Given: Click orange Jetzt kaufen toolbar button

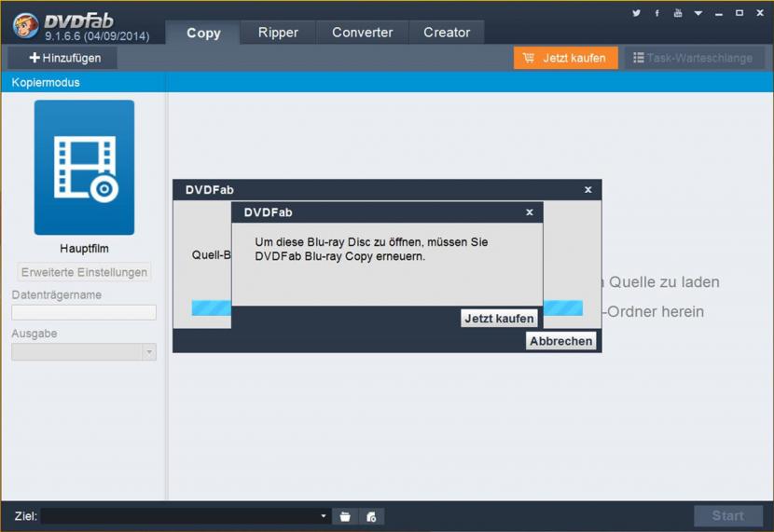Looking at the screenshot, I should 566,58.
